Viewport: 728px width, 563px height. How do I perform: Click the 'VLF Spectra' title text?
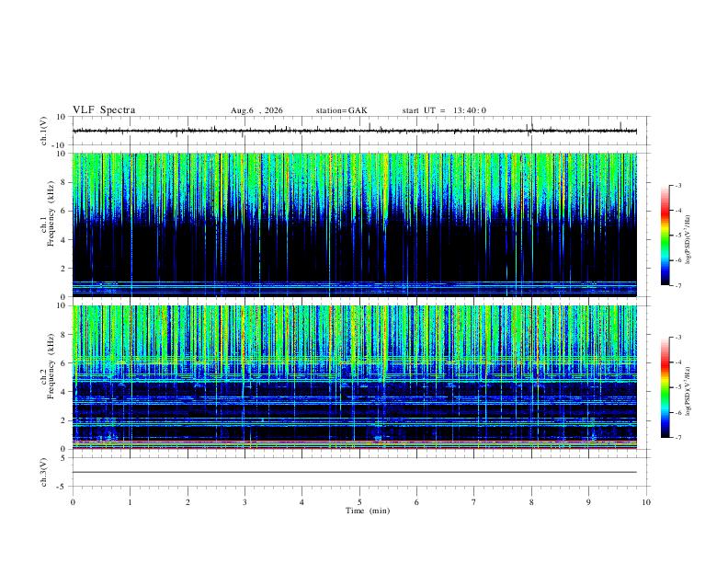104,110
